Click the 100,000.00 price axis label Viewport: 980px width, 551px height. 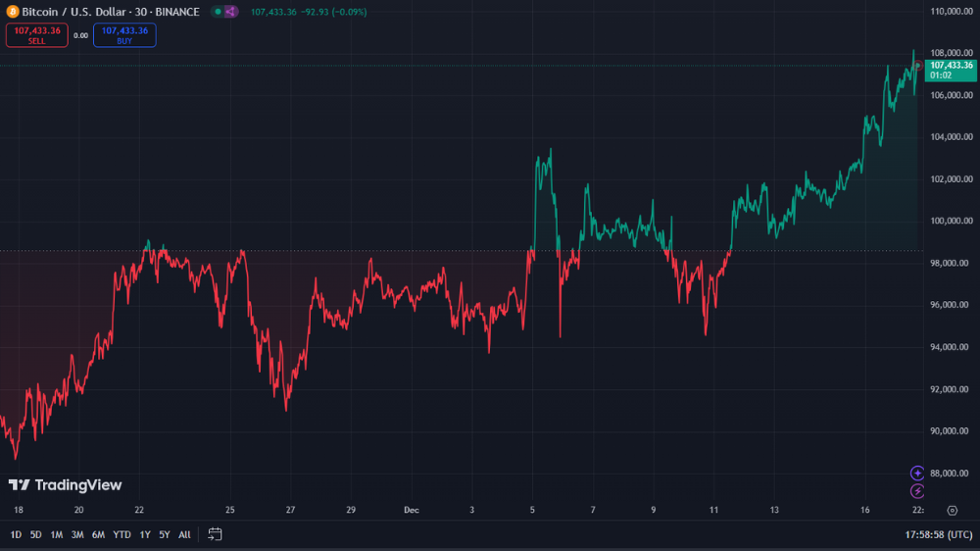(x=952, y=221)
